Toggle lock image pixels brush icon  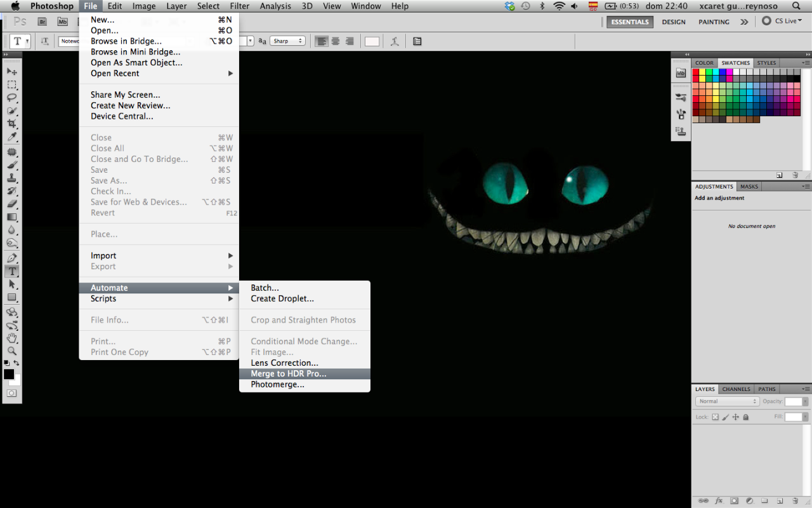[726, 417]
